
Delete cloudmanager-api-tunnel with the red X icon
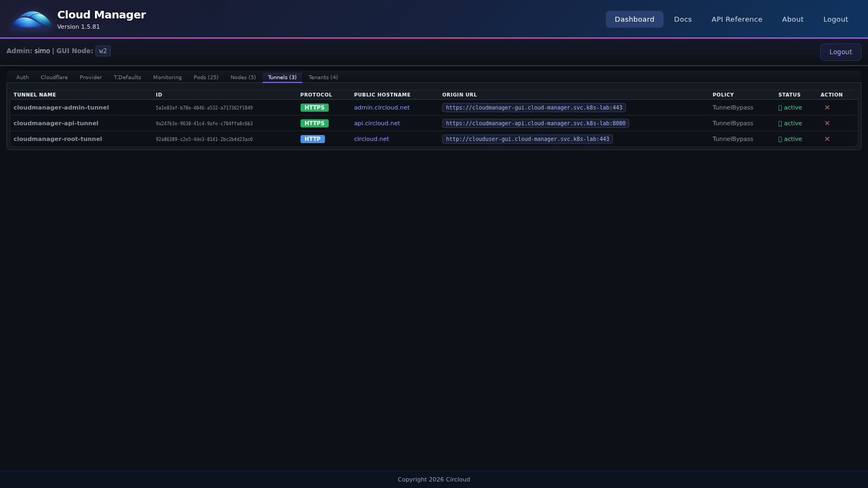point(827,123)
